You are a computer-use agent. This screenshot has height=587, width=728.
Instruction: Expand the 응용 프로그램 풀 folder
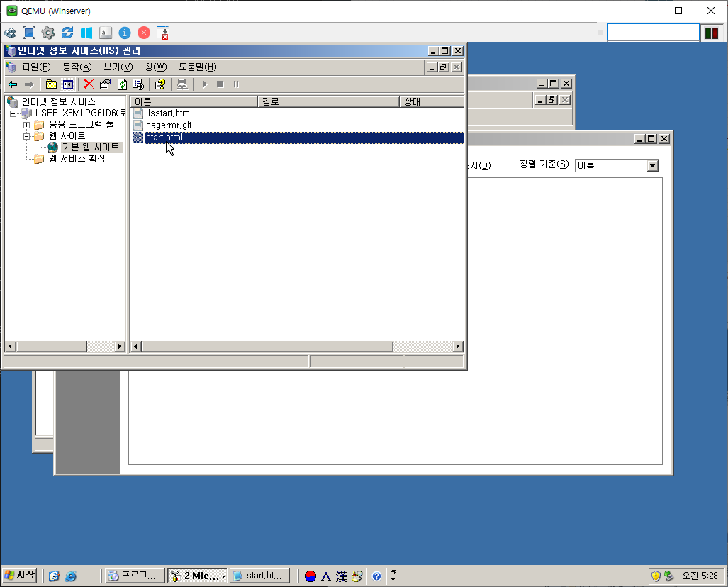click(x=26, y=125)
